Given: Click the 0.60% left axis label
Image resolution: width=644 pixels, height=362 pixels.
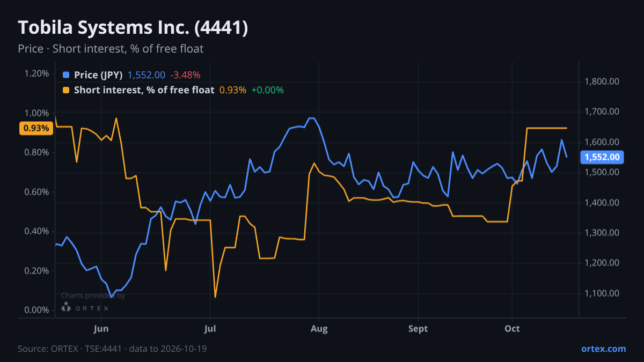Looking at the screenshot, I should point(37,192).
